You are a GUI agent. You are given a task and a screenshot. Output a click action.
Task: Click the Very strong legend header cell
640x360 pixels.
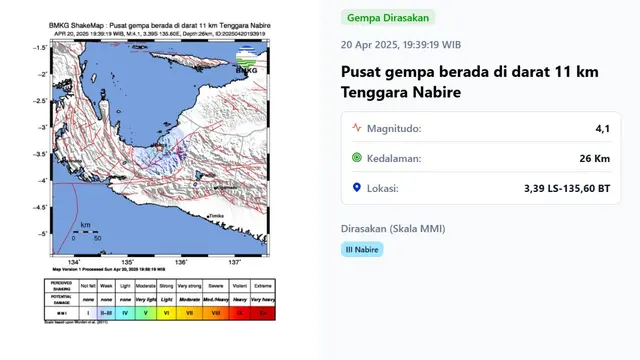(x=189, y=286)
